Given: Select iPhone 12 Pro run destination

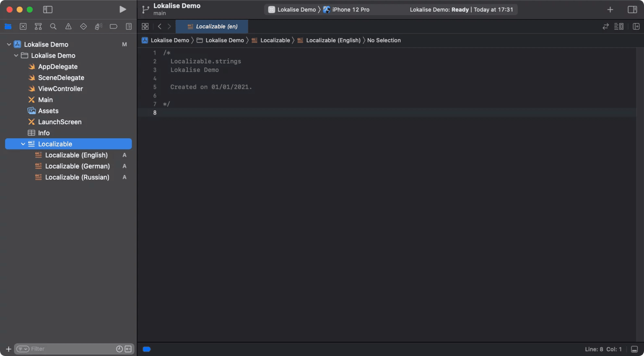Looking at the screenshot, I should click(351, 10).
